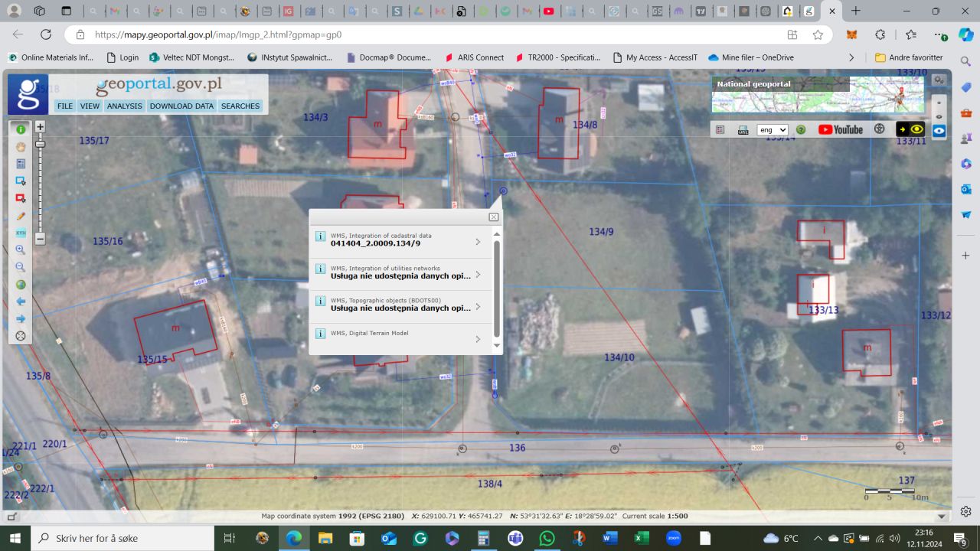
Task: Expand more bookmarks chevron
Action: point(851,57)
